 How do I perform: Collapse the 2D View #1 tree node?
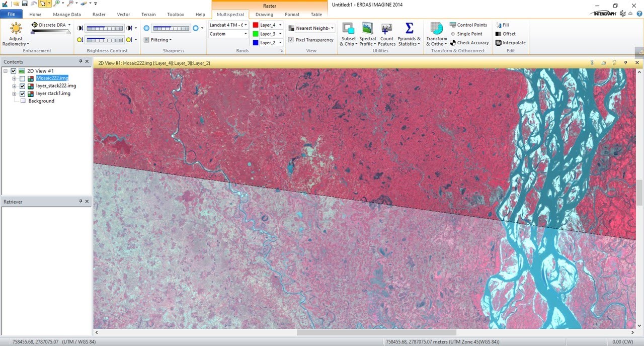tap(5, 71)
